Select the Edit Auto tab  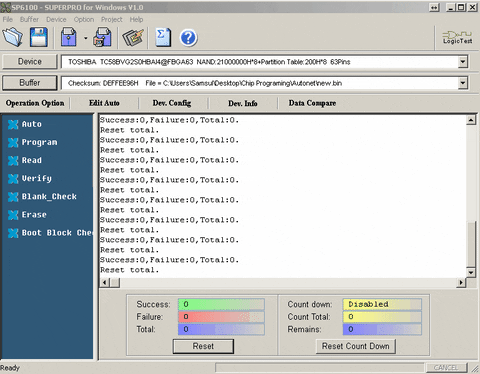pyautogui.click(x=104, y=103)
